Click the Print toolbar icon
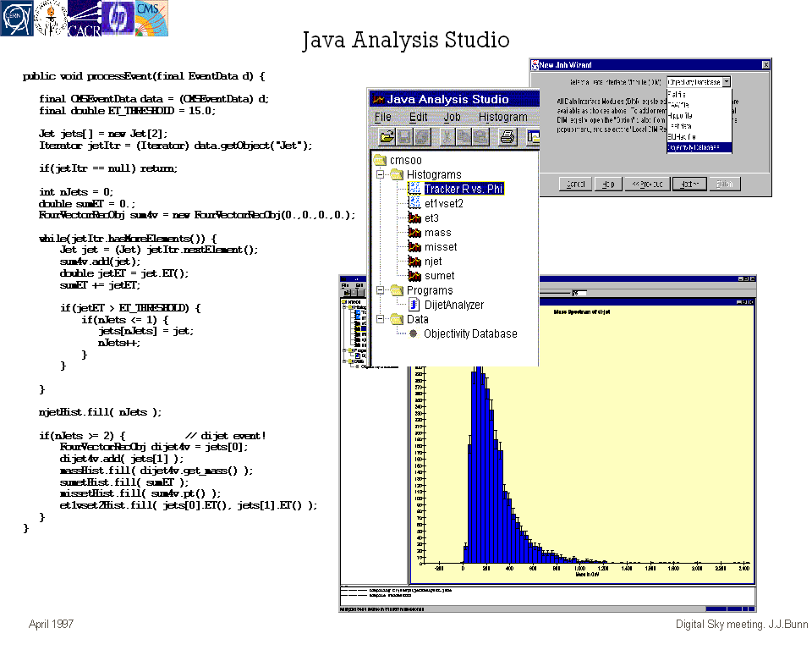This screenshot has height=650, width=812. (507, 136)
